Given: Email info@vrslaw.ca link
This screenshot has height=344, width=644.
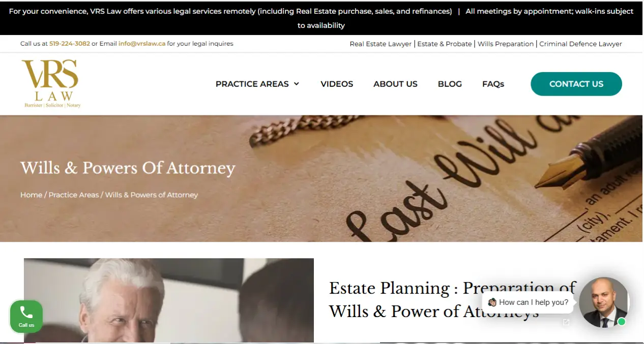Looking at the screenshot, I should click(142, 44).
